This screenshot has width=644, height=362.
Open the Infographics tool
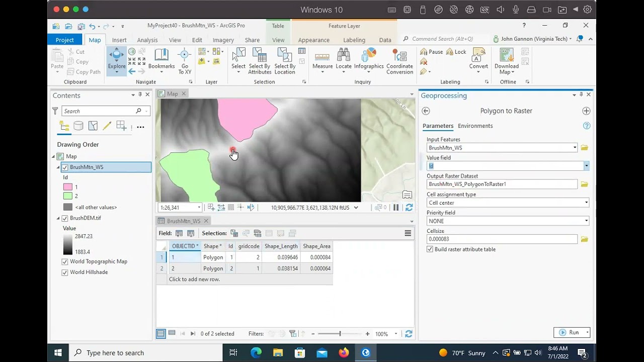369,60
